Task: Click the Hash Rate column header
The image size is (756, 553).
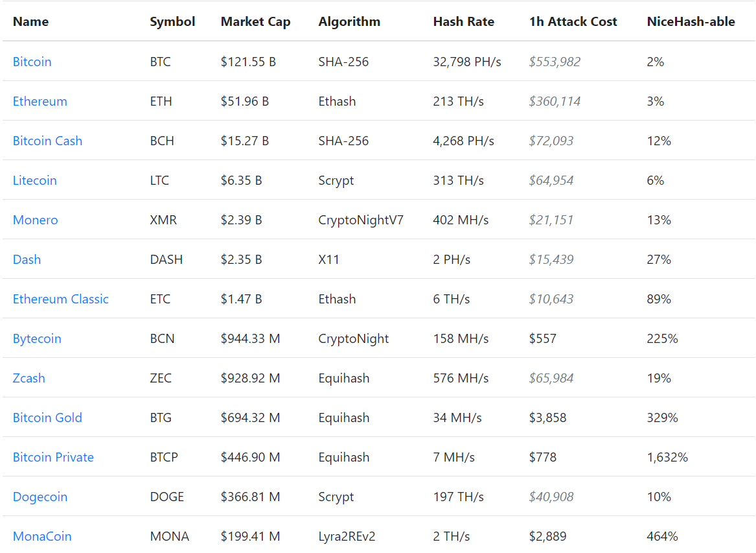Action: click(463, 21)
